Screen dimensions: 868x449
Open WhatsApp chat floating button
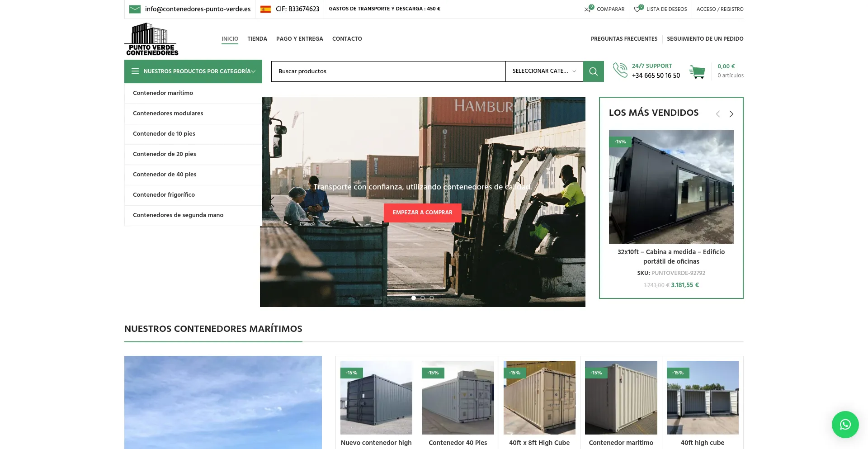pyautogui.click(x=845, y=424)
